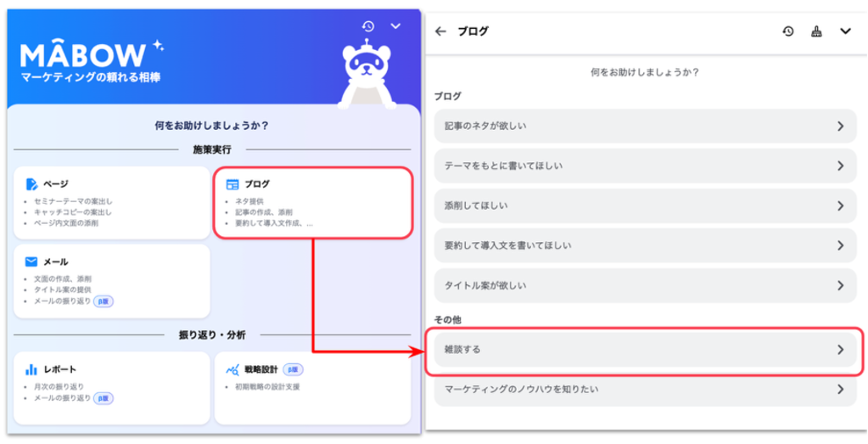This screenshot has width=868, height=444.
Task: Click the MABOW panda robot mascot
Action: pyautogui.click(x=369, y=75)
